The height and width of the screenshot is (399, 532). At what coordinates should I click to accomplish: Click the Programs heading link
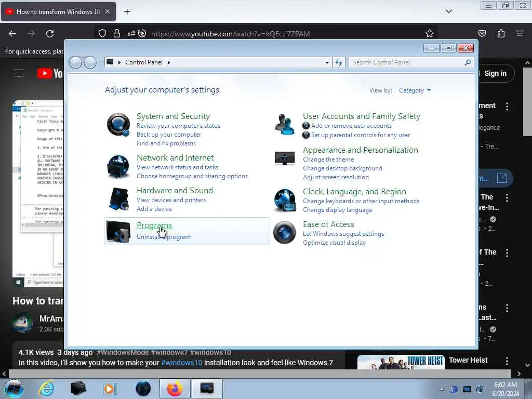pyautogui.click(x=154, y=225)
